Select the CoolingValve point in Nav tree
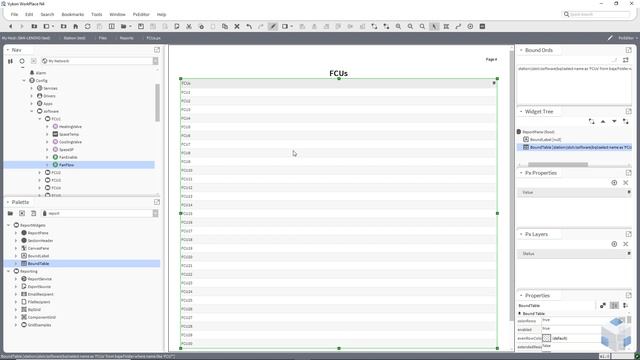This screenshot has height=360, width=640. tap(67, 142)
